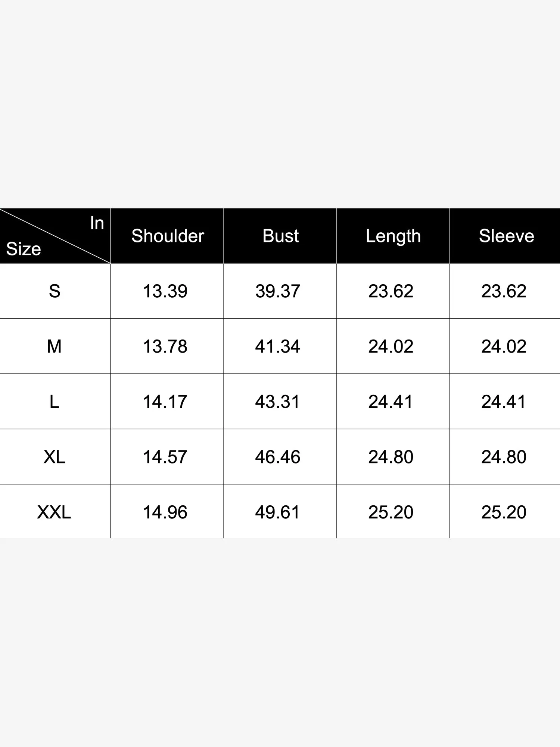Click shoulder value 14.17 for size L
Viewport: 560px width, 747px height.
tap(165, 402)
